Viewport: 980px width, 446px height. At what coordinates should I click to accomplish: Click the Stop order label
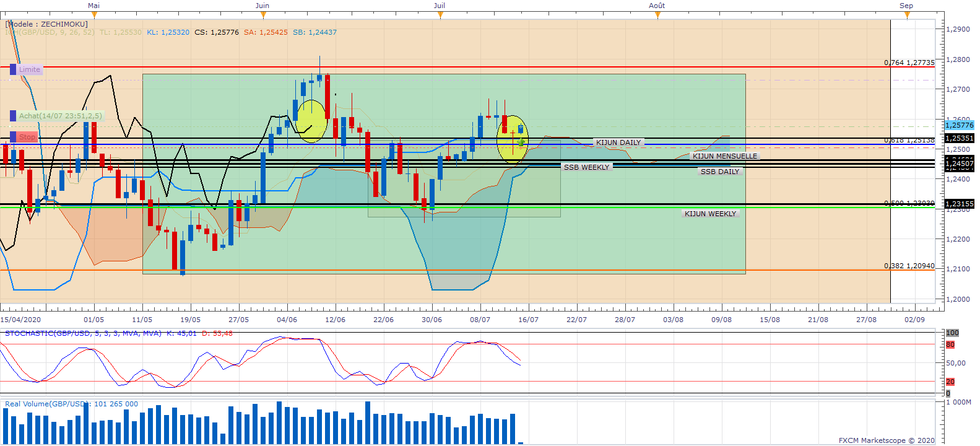[27, 137]
